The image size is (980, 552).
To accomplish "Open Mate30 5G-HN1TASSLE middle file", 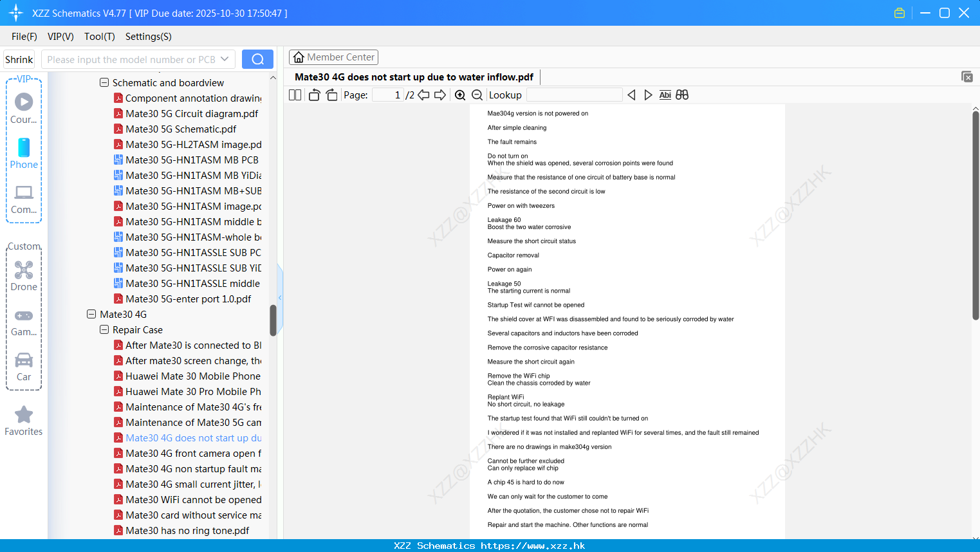I will pos(187,284).
